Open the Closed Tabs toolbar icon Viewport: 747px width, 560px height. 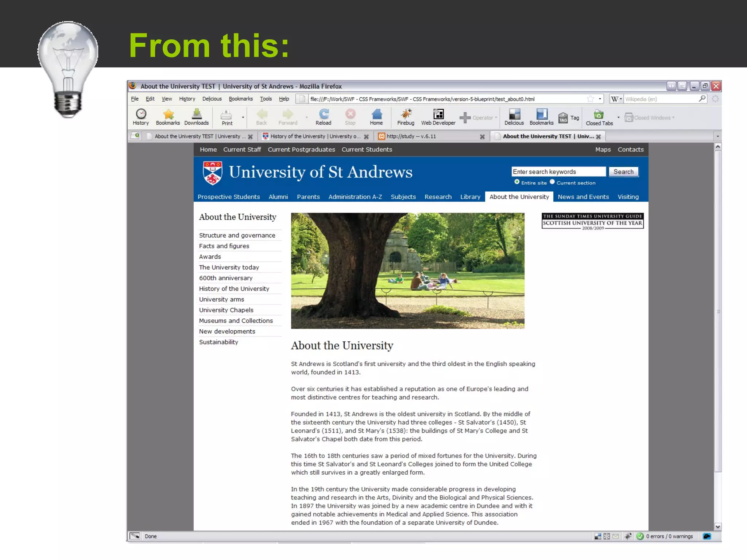599,117
